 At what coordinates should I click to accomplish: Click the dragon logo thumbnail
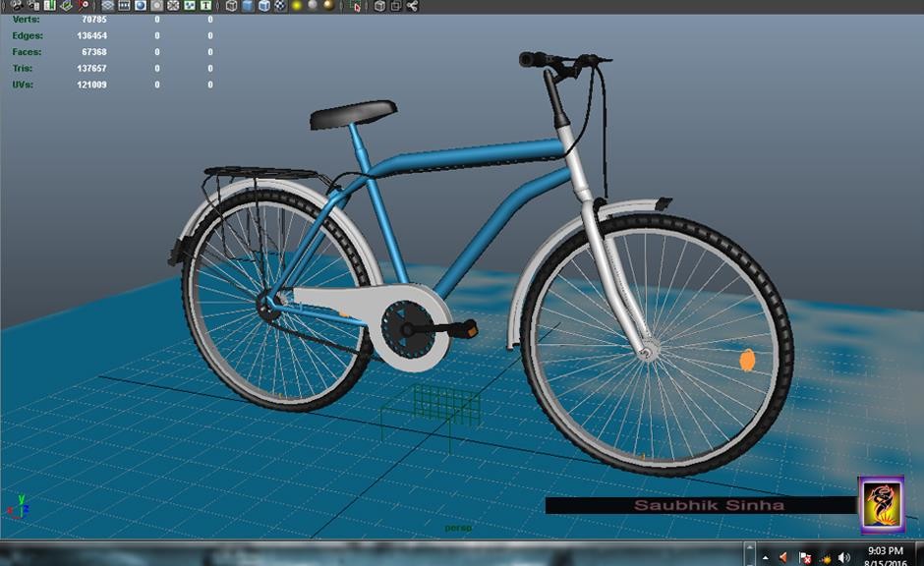click(884, 504)
